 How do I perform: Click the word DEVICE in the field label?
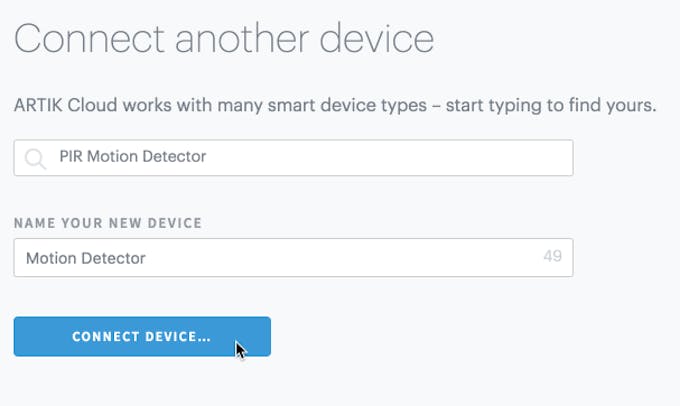tap(175, 223)
